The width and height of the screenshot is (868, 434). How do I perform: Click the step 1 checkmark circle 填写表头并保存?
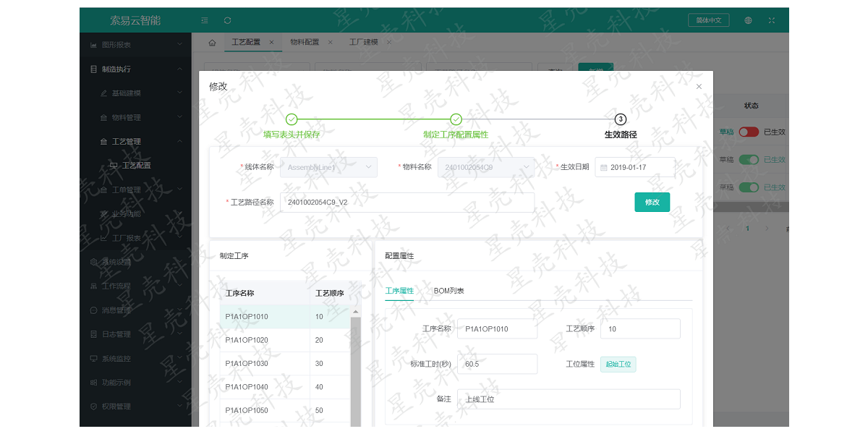pos(292,119)
